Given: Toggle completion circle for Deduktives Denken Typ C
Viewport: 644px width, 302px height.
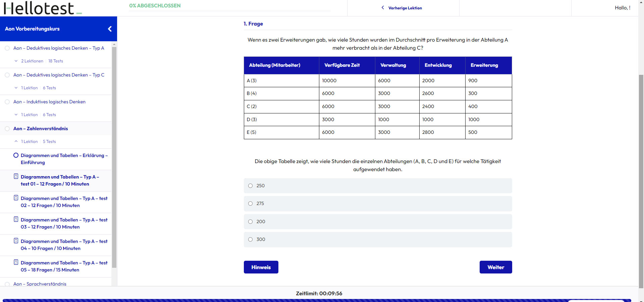Looking at the screenshot, I should pos(7,75).
